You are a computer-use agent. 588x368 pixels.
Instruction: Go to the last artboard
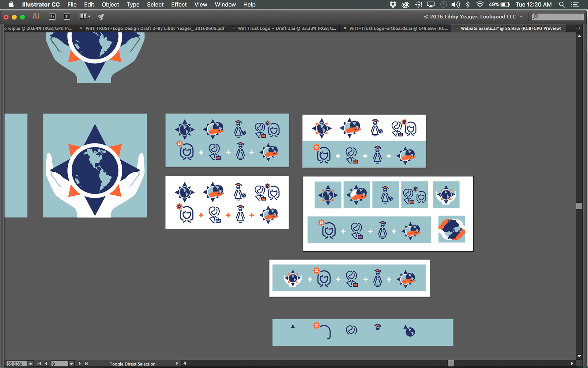87,363
